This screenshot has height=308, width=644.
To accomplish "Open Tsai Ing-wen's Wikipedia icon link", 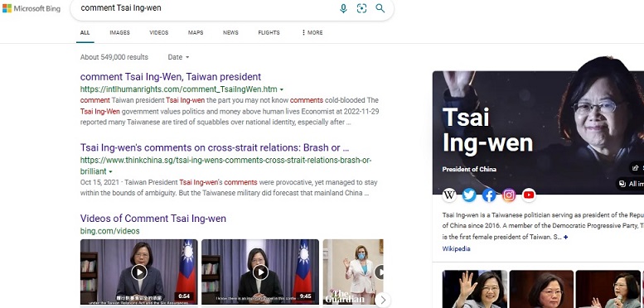I will 449,195.
